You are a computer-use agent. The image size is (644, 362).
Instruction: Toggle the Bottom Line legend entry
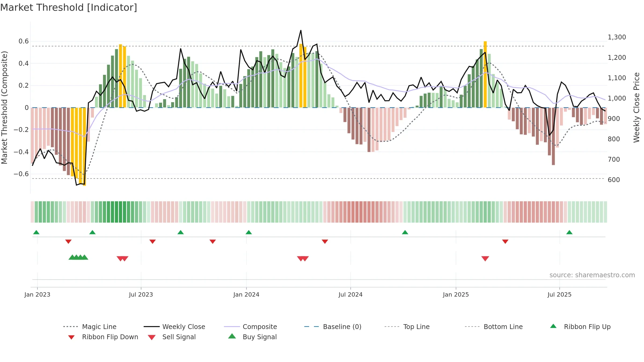[494, 327]
